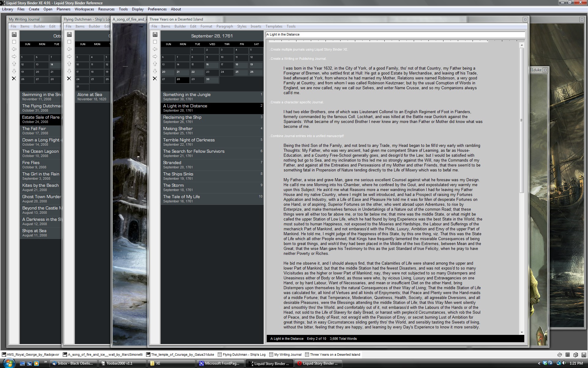Select the Terrible Night of Darkness entry

coord(189,142)
